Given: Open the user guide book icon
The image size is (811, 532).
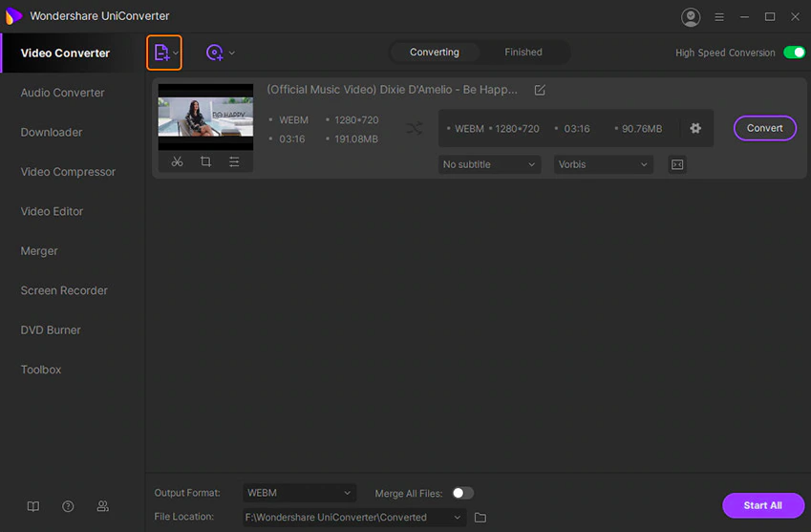Looking at the screenshot, I should 33,506.
